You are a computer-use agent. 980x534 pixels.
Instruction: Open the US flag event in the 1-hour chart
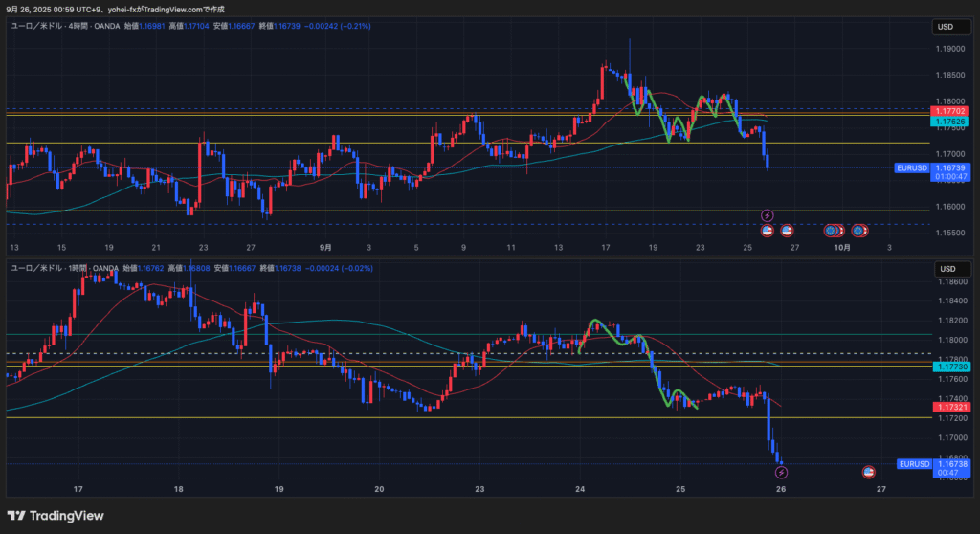[x=869, y=472]
